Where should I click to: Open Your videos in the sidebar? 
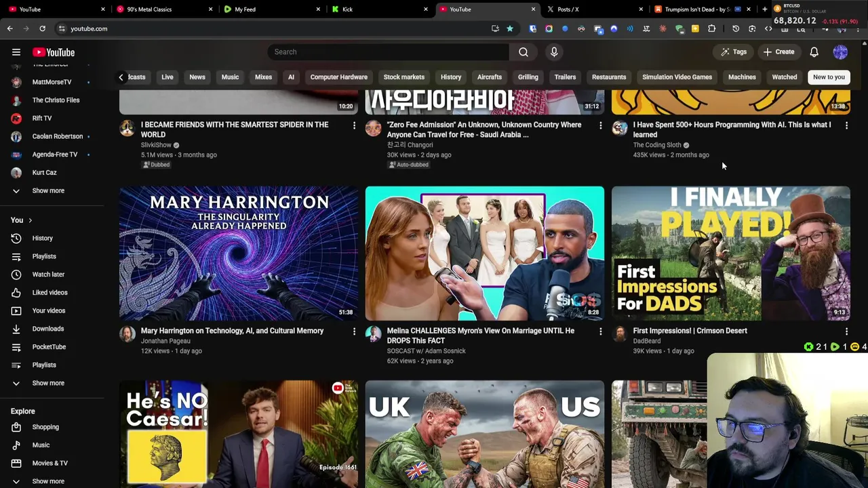point(49,310)
